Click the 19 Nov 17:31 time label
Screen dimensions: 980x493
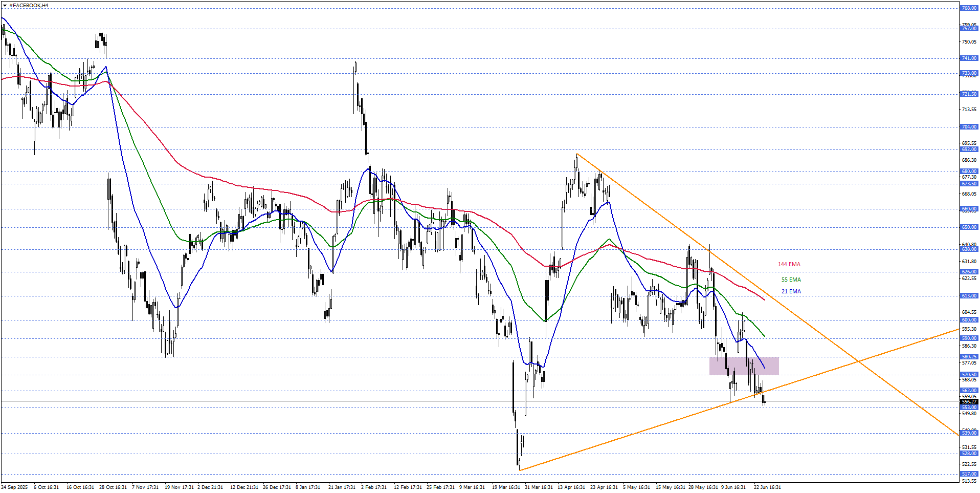[x=179, y=487]
